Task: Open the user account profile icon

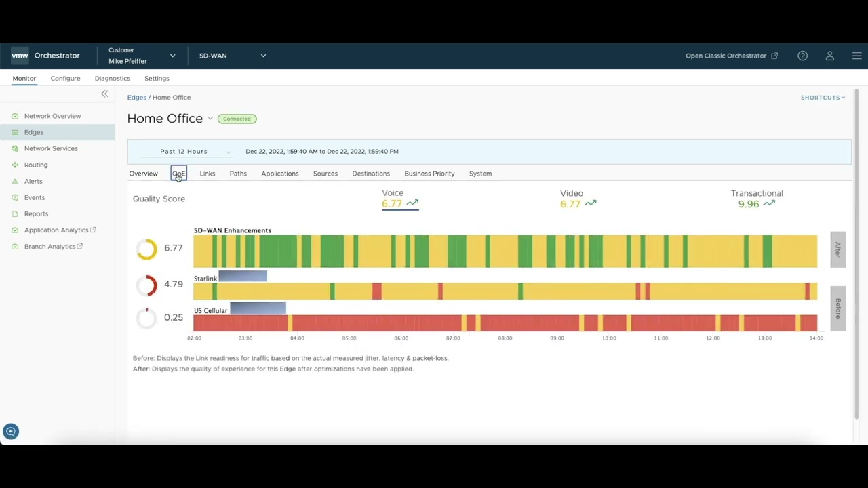Action: (x=829, y=56)
